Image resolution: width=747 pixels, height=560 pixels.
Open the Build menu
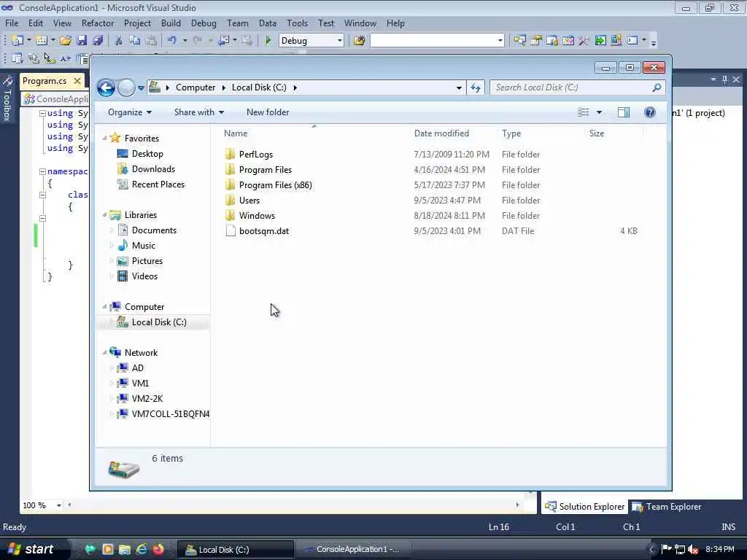[171, 23]
